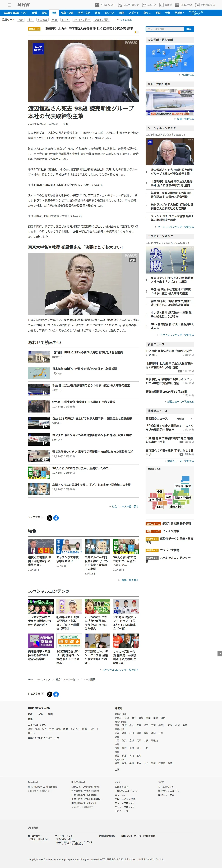Select 近畿 on the region map

(168, 497)
